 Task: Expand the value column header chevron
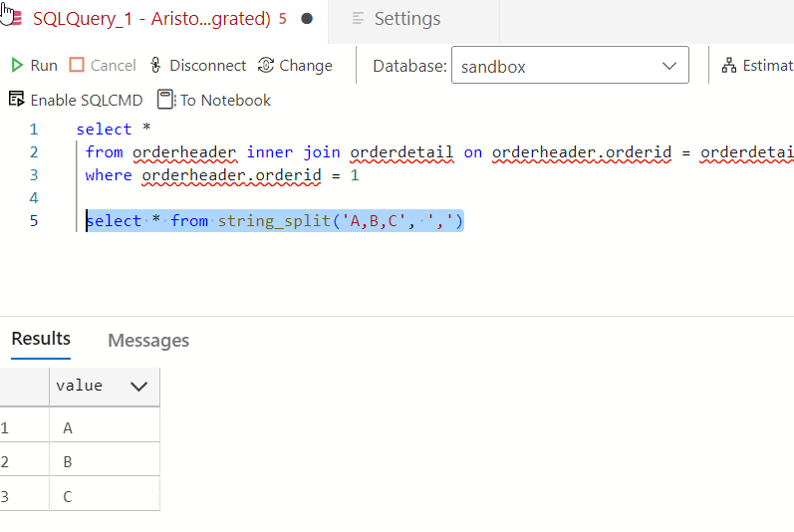(138, 386)
